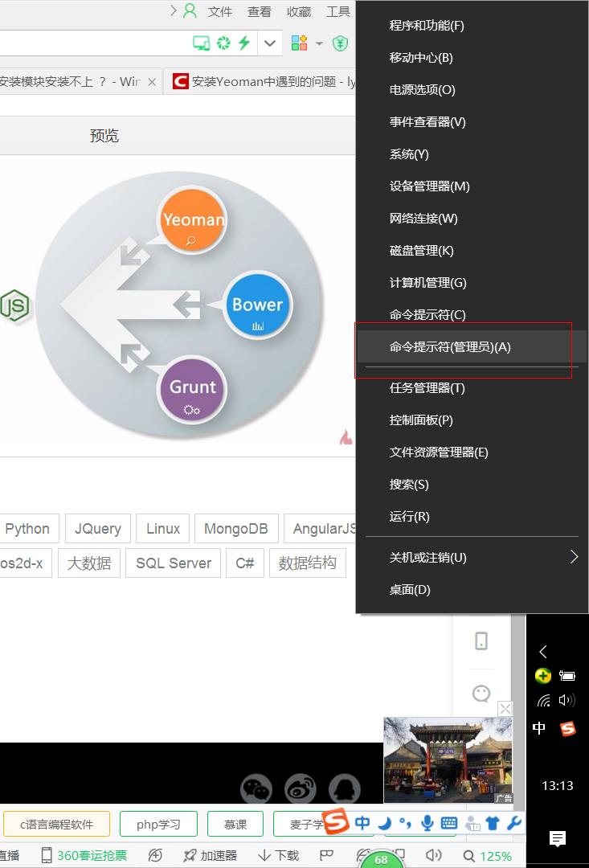Screen dimensions: 589x868
Task: Expand the 关机或注销(U) submenu arrow
Action: (574, 557)
